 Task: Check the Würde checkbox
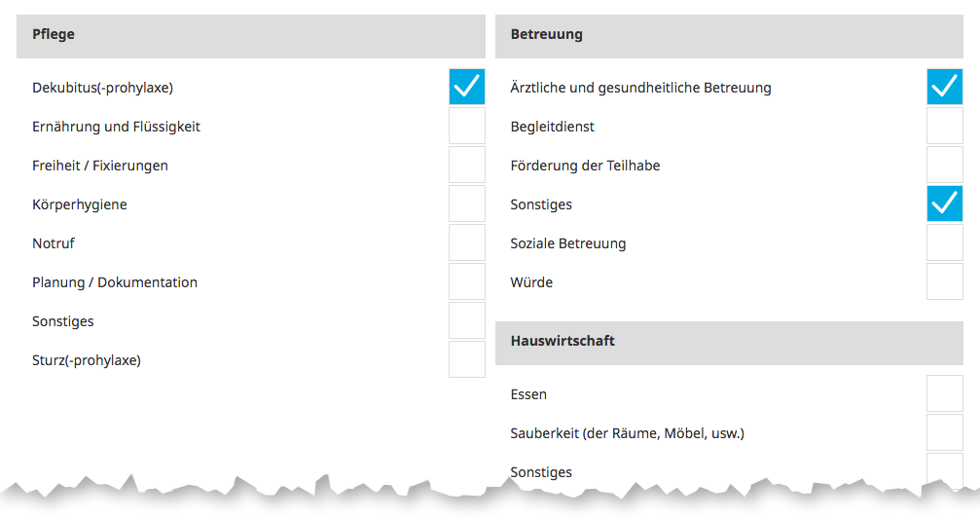click(x=945, y=281)
